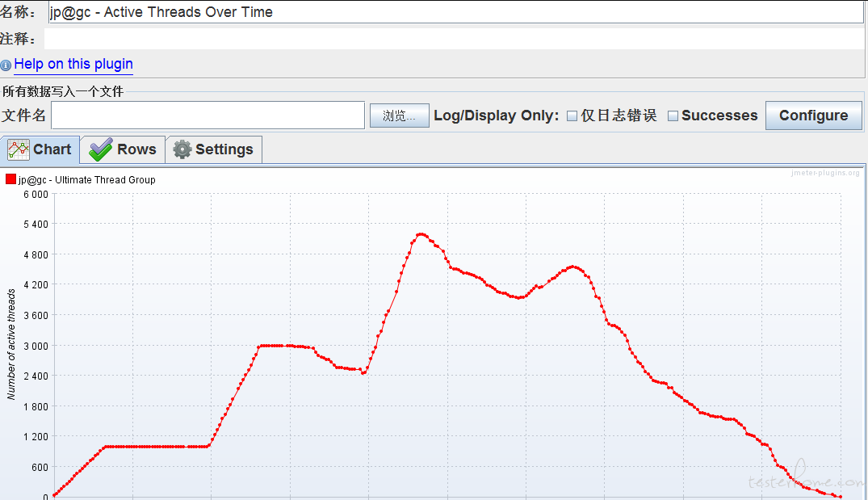Screen dimensions: 868x500
Task: Click the Number of active threads axis title
Action: 11,344
